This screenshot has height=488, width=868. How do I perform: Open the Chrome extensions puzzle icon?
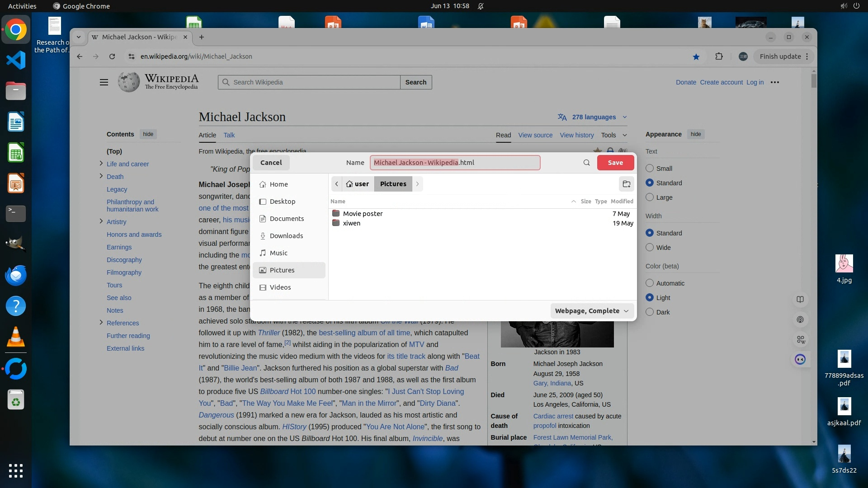pos(719,56)
